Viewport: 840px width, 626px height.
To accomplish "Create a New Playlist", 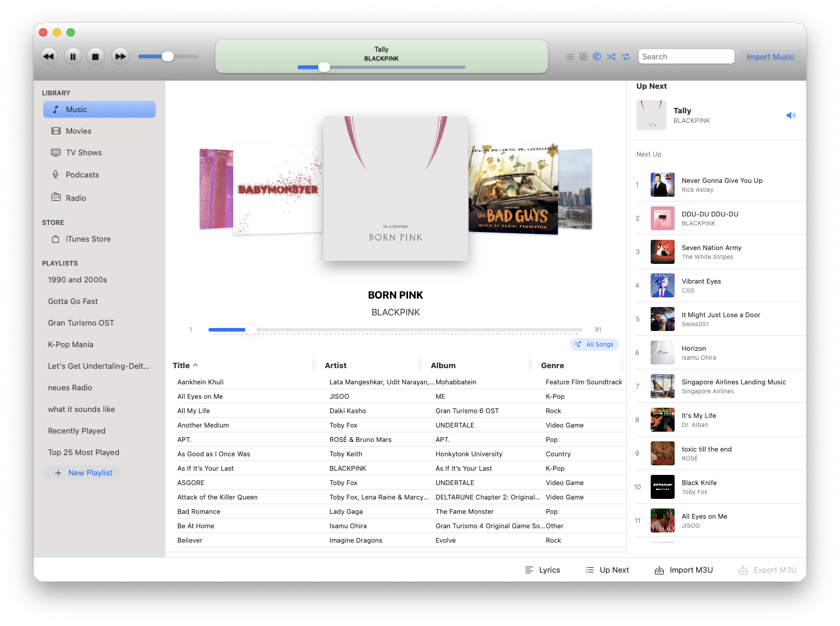I will [82, 472].
